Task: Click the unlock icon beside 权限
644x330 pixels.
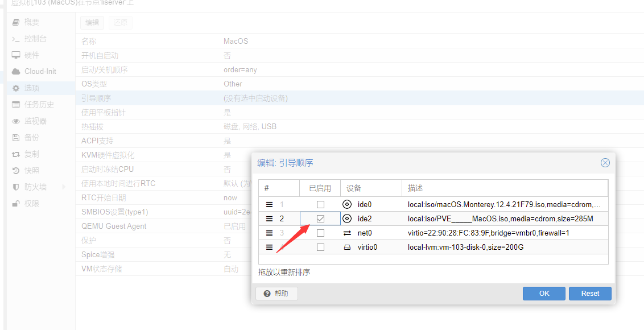Action: [x=16, y=204]
